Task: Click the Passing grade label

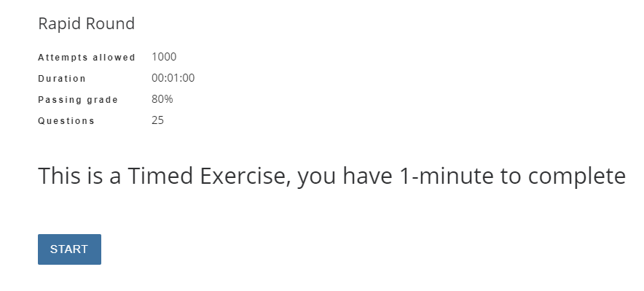Action: [78, 100]
